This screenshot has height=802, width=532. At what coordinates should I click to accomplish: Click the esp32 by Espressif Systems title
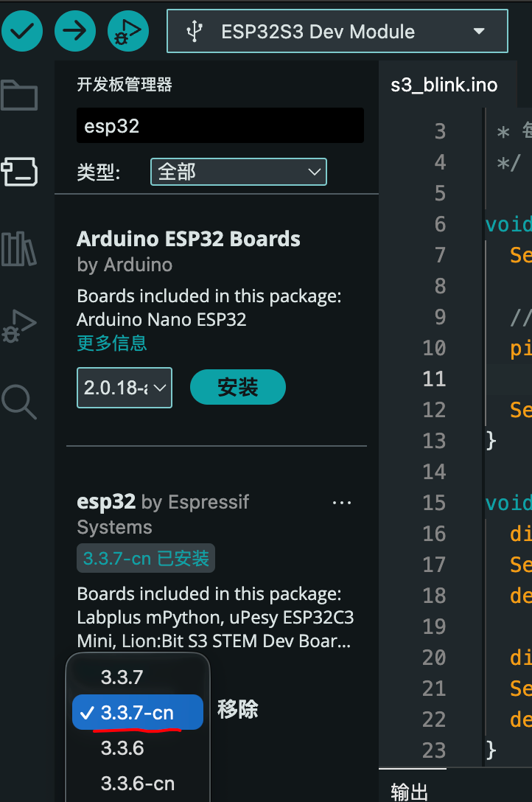(163, 514)
